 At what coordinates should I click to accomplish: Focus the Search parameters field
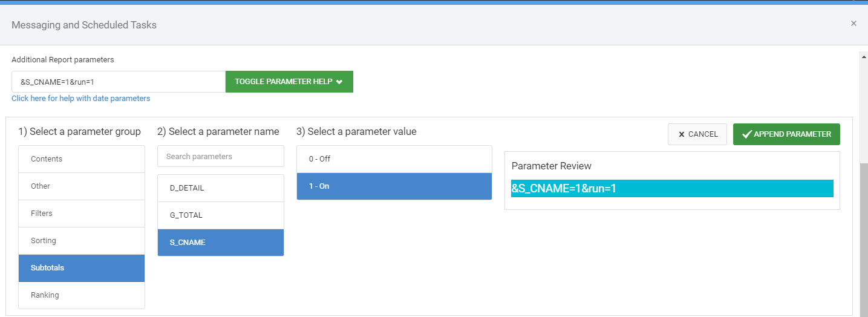221,156
